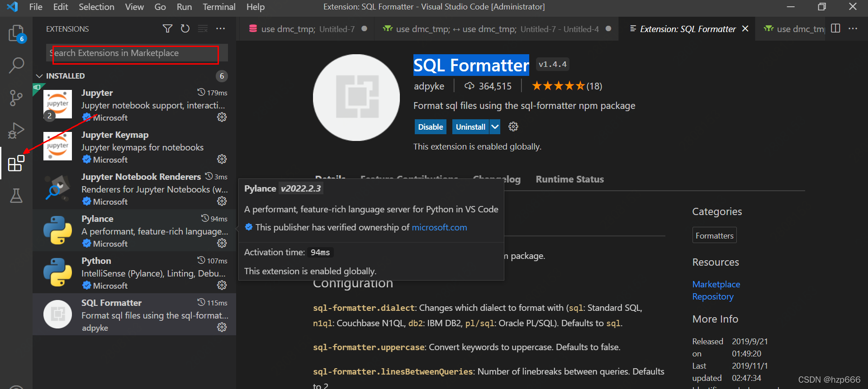Open the View menu
The width and height of the screenshot is (868, 389).
point(134,7)
